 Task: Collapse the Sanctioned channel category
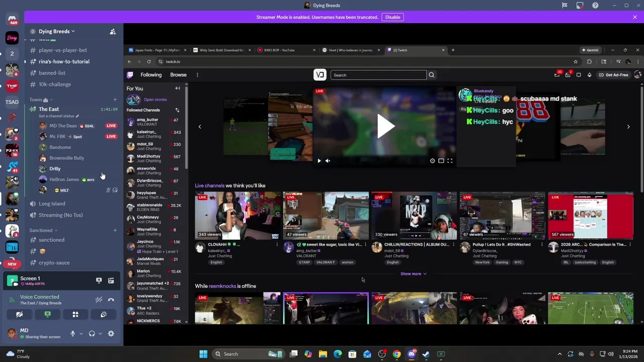click(43, 230)
